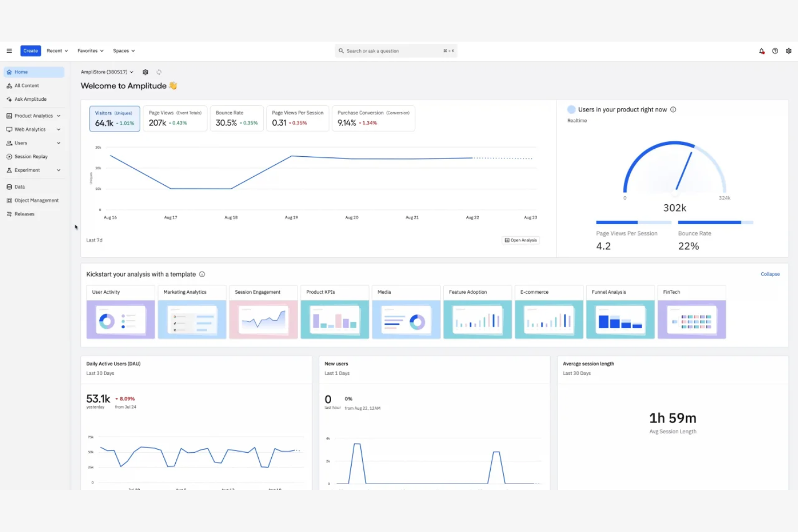
Task: Select the Purchase Conversion metric tab
Action: [x=374, y=119]
